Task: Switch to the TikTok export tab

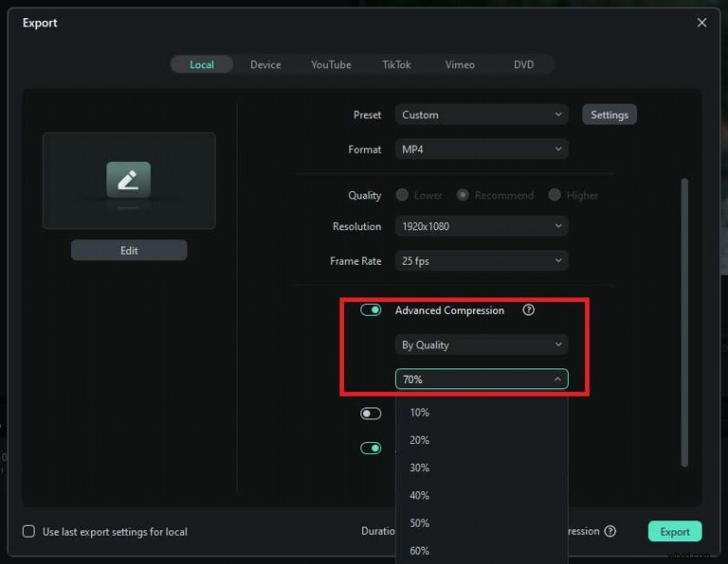Action: pyautogui.click(x=396, y=65)
